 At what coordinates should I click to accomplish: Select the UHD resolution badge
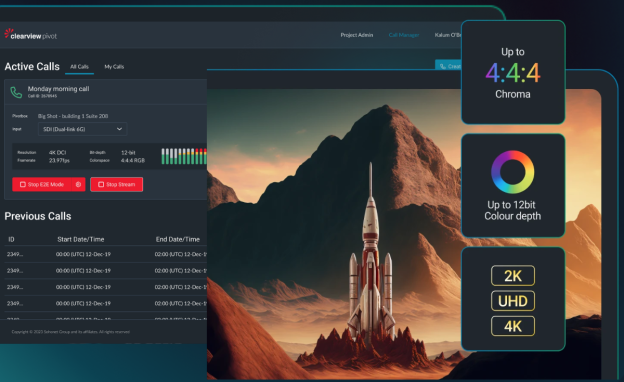point(513,301)
